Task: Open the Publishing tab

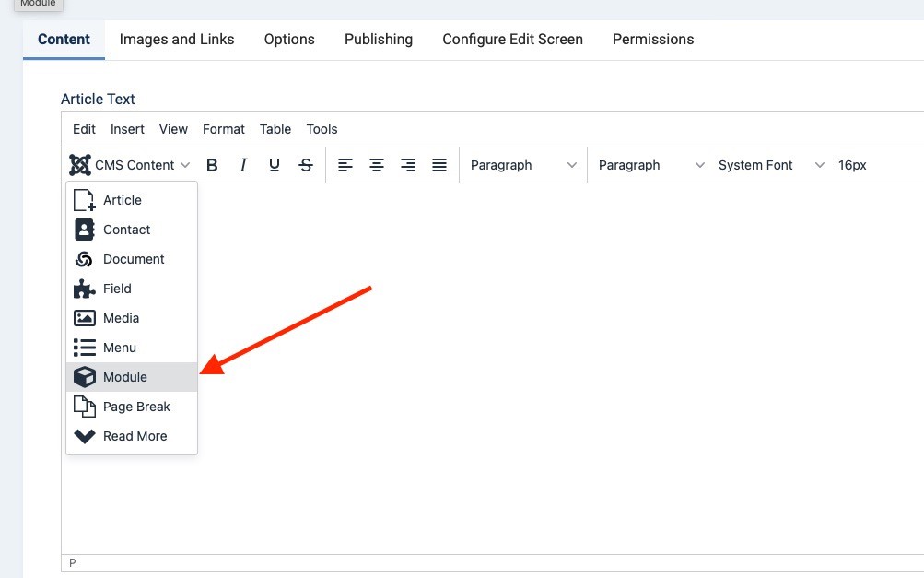Action: (379, 40)
